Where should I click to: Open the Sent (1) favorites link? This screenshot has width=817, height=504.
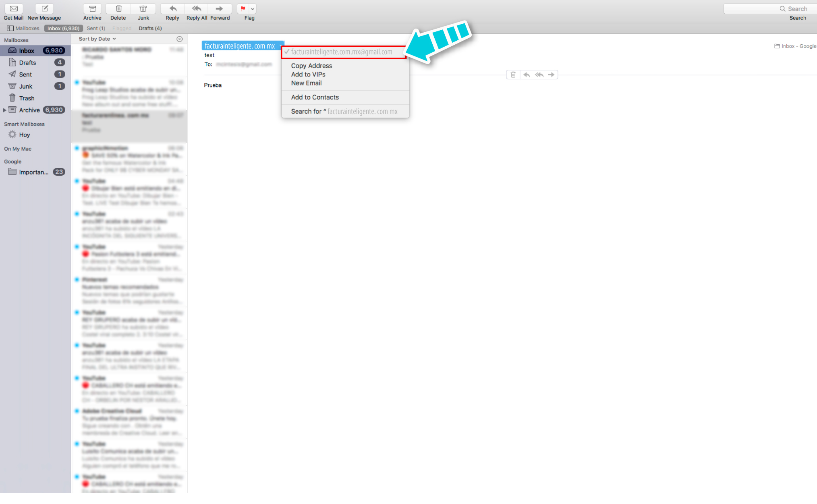coord(96,28)
